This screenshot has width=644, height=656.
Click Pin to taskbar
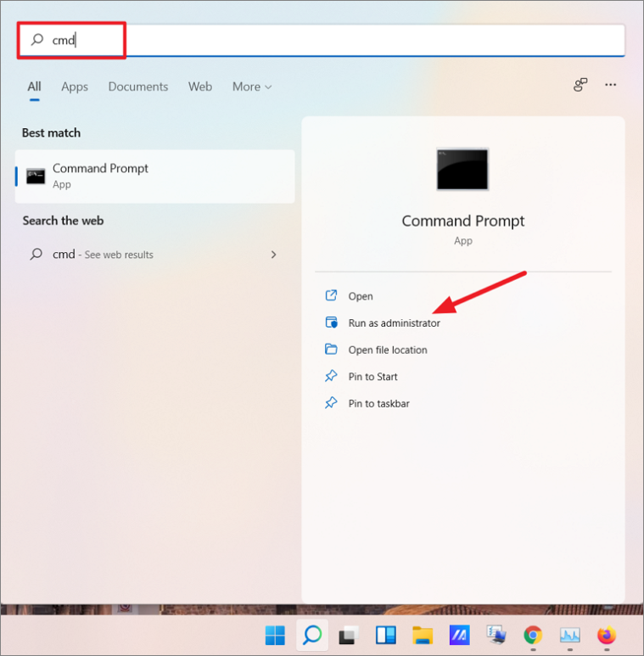click(379, 403)
